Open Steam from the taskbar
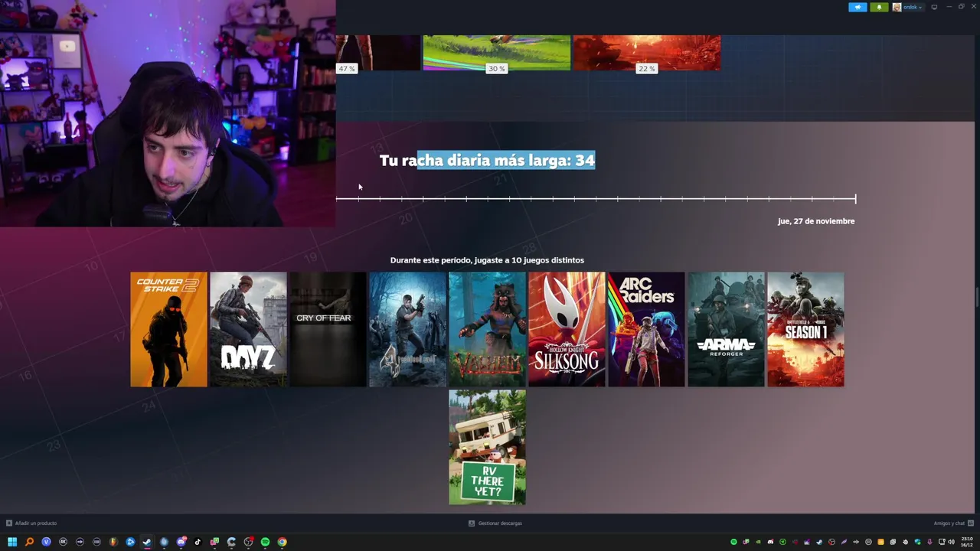 coord(146,542)
